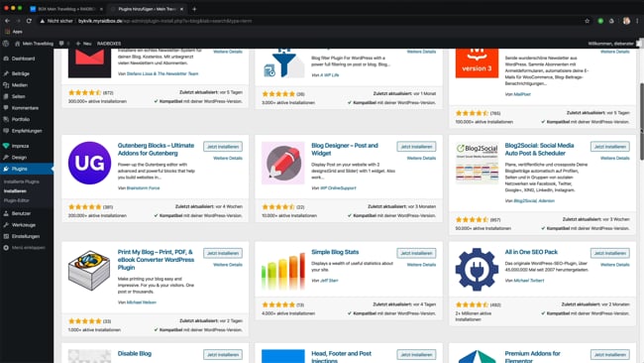The width and height of the screenshot is (644, 363).
Task: Click the Simple Blog Stats bar chart icon
Action: pyautogui.click(x=283, y=270)
